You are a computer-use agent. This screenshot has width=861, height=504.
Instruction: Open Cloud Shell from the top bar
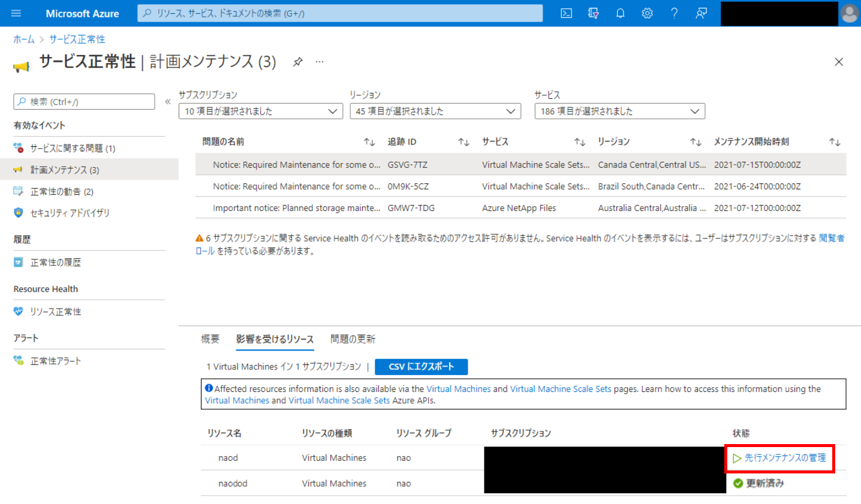click(x=566, y=13)
